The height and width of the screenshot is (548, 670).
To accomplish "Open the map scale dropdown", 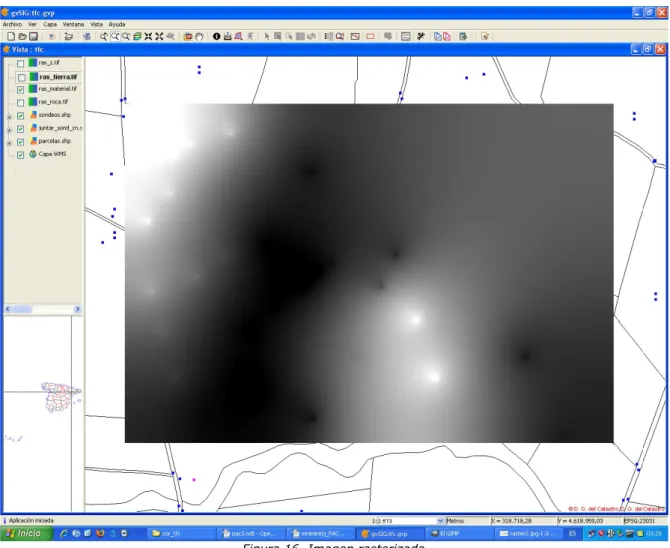I will click(440, 521).
